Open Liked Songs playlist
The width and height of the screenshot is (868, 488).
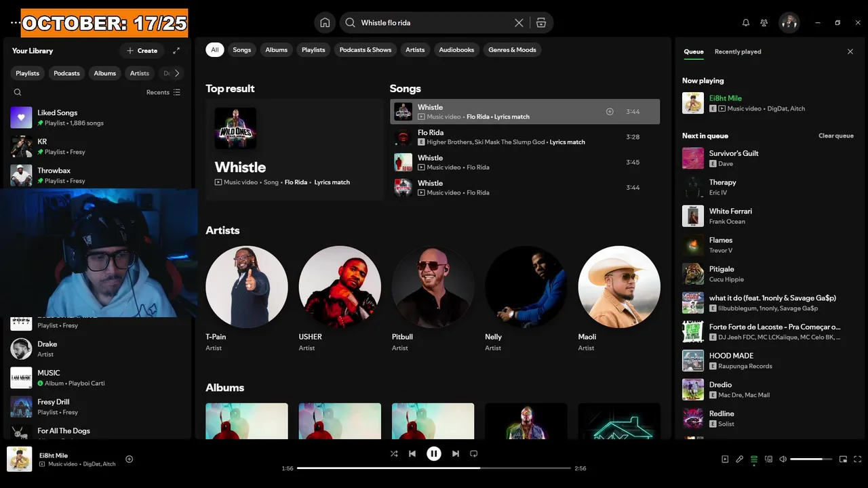(x=98, y=117)
